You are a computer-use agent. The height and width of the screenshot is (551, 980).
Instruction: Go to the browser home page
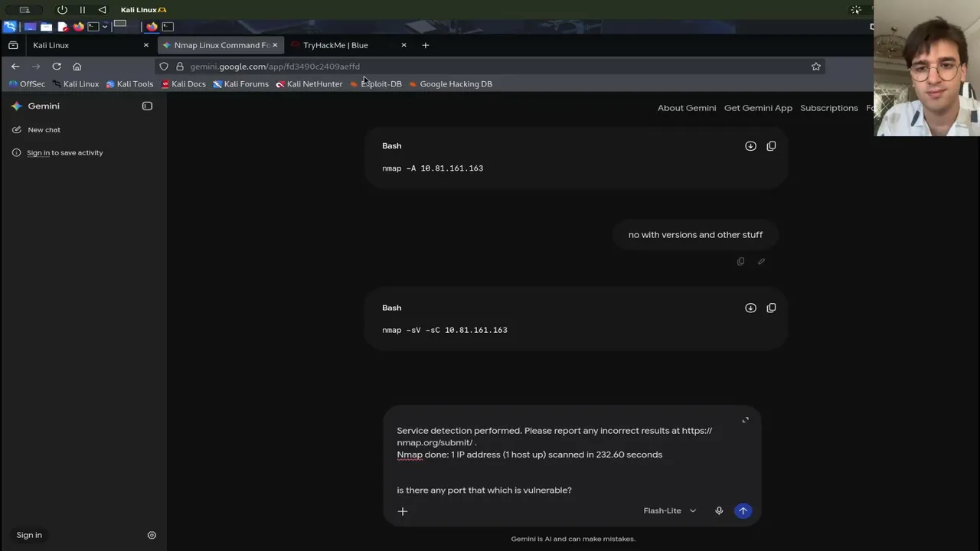pos(77,67)
